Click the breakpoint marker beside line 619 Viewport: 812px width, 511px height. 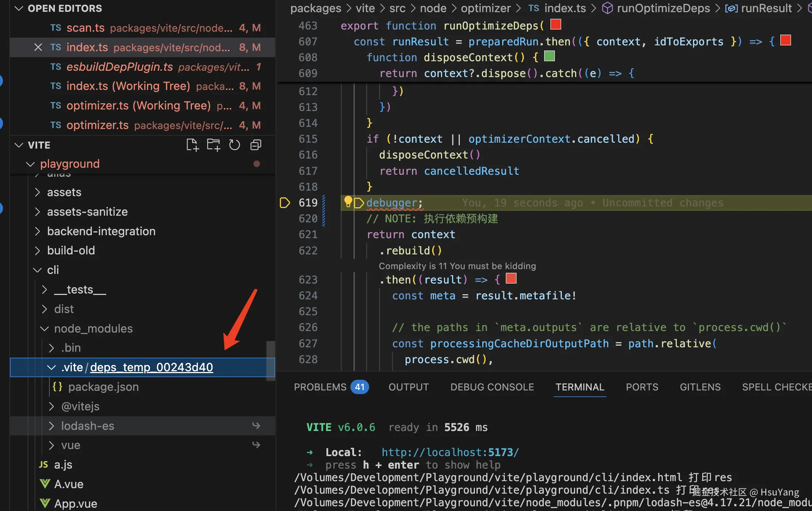point(284,202)
